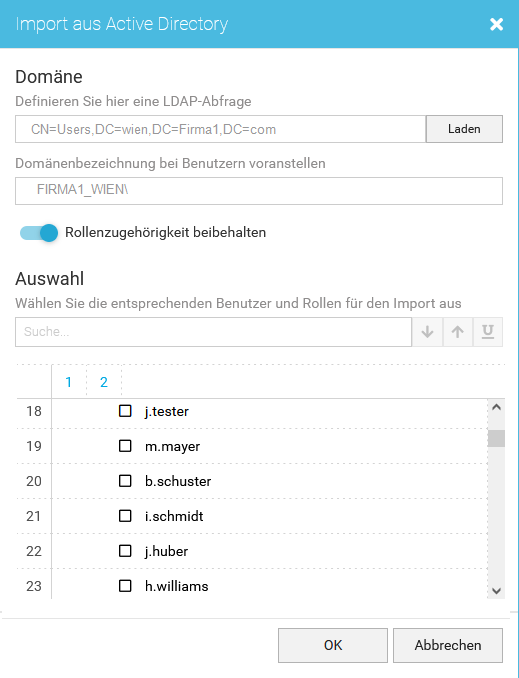
Task: Mark the j.huber checkbox
Action: [x=125, y=551]
